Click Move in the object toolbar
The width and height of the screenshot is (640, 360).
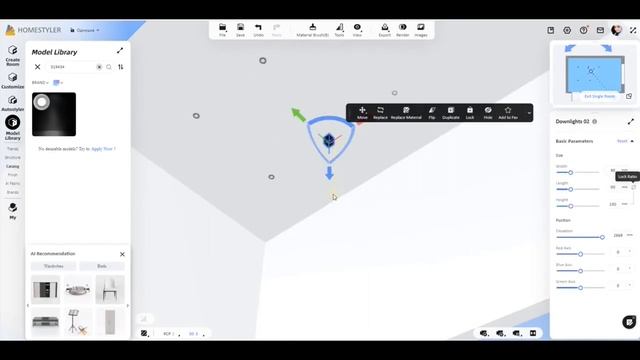pos(362,113)
